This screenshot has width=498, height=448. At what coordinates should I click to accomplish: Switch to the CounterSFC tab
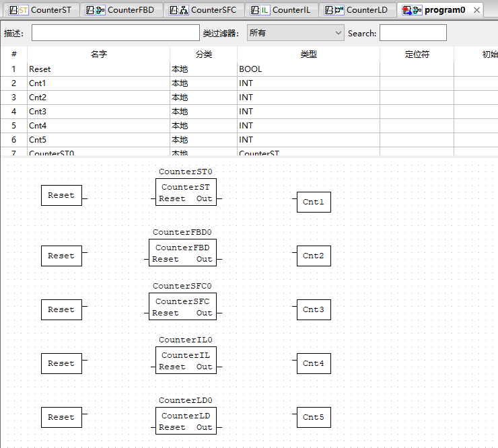coord(213,10)
